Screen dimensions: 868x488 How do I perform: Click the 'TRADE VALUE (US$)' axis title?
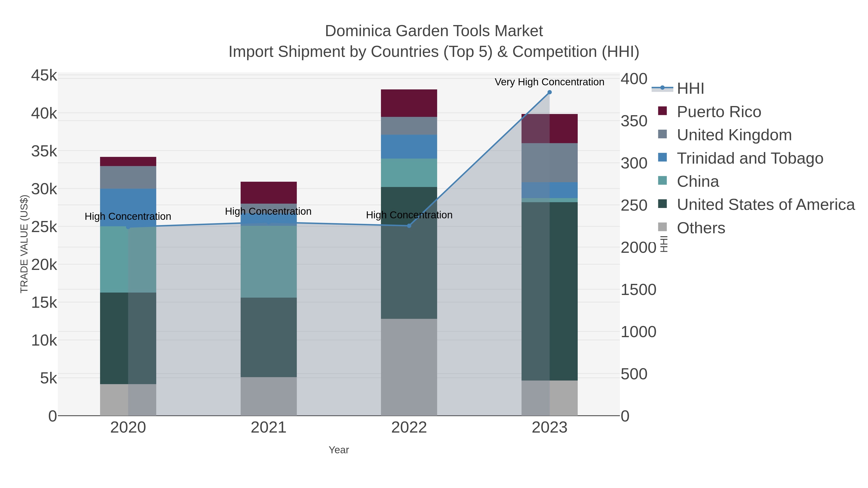coord(24,244)
